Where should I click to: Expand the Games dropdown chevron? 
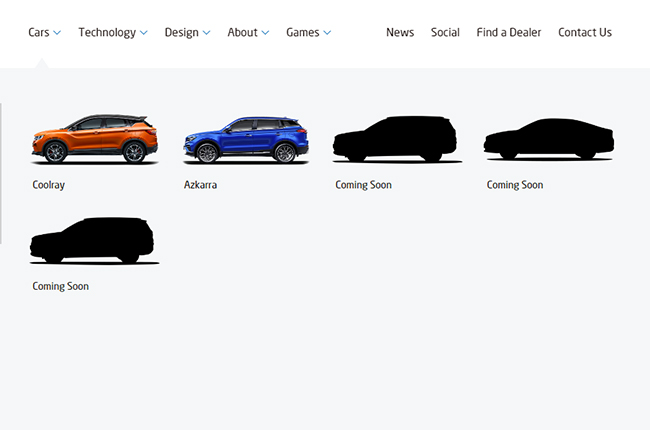pyautogui.click(x=327, y=33)
